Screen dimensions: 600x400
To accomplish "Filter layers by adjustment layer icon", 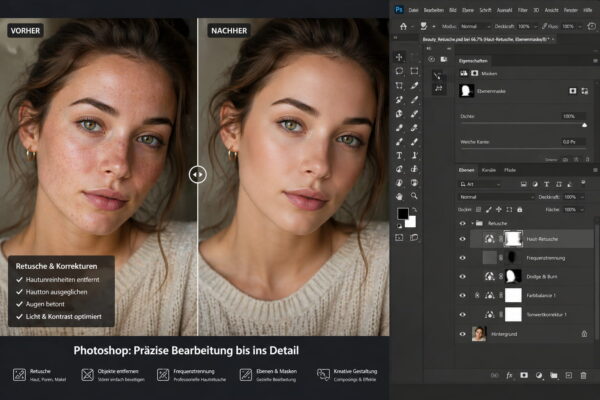I will click(x=535, y=184).
